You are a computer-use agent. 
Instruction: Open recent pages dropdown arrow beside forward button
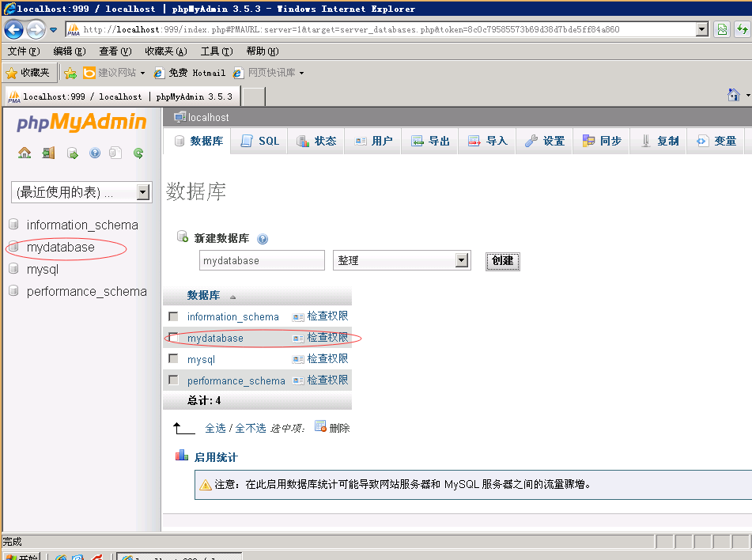pyautogui.click(x=53, y=30)
